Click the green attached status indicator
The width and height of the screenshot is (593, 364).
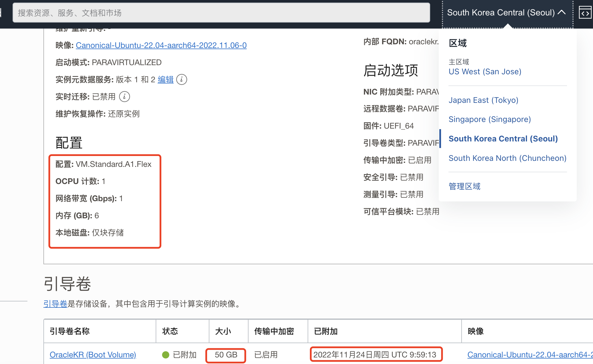[x=166, y=355]
